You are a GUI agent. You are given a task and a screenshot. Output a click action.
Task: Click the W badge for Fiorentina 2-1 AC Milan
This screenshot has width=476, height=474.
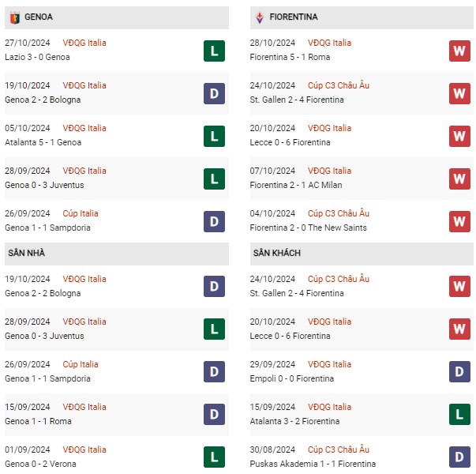[459, 179]
